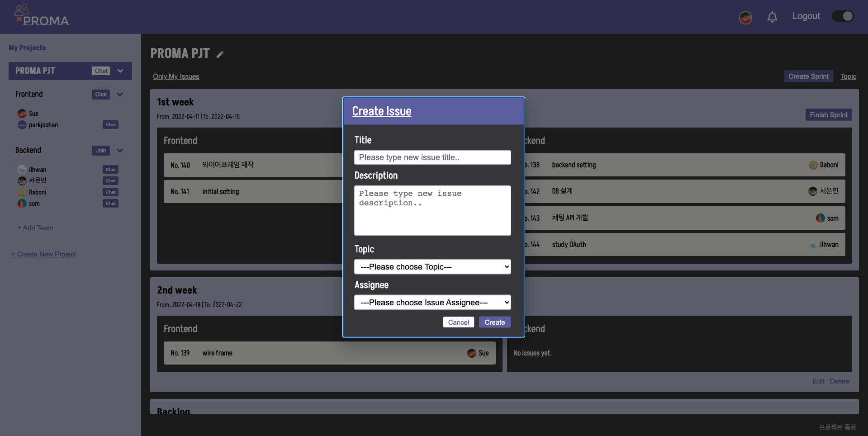The image size is (868, 436).
Task: Click the PROMA logo
Action: [x=41, y=14]
